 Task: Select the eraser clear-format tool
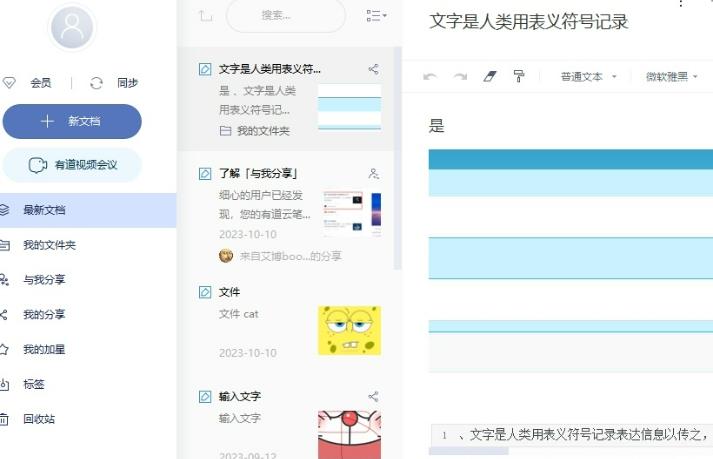[x=489, y=76]
